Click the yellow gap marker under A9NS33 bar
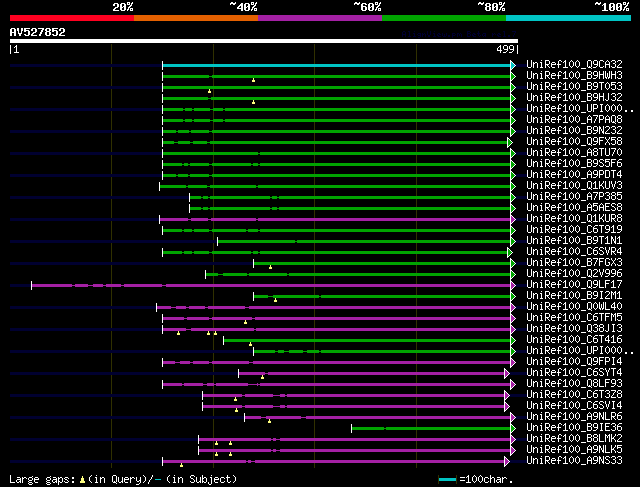Screen dimensions: 640x487 coord(181,465)
